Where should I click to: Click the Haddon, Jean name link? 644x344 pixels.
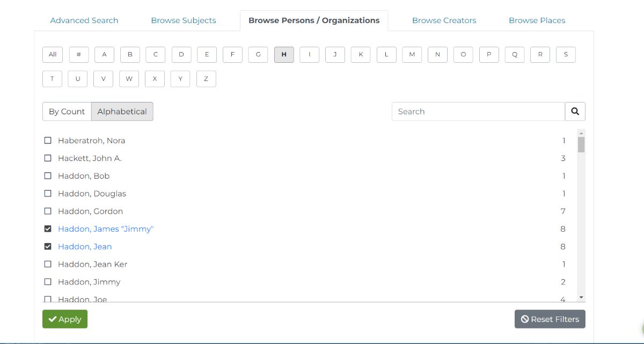85,247
